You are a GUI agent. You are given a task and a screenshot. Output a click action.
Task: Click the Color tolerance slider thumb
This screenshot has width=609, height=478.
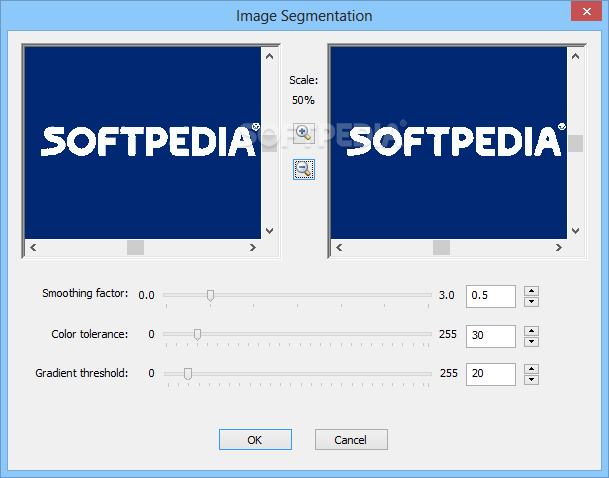[197, 334]
